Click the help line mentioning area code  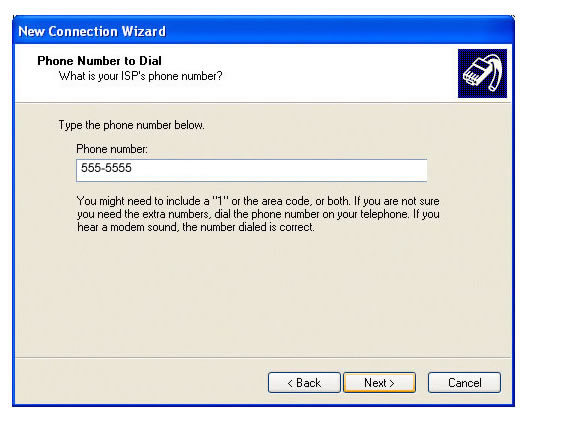click(258, 201)
